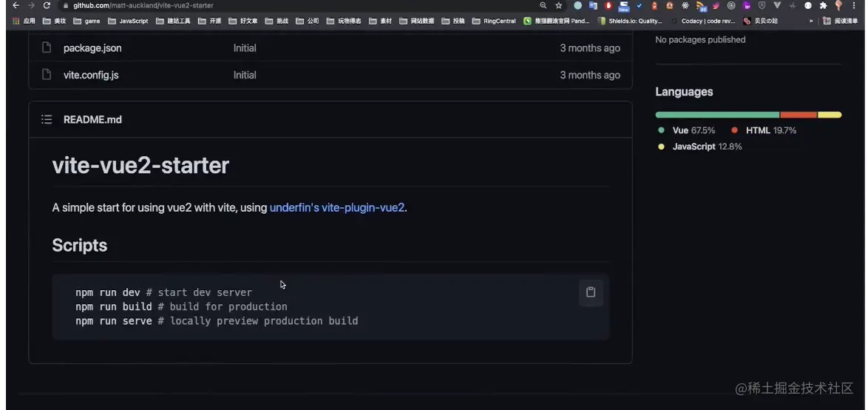Image resolution: width=868 pixels, height=410 pixels.
Task: Open the 玩物得志 bookmarks folder
Action: point(344,21)
